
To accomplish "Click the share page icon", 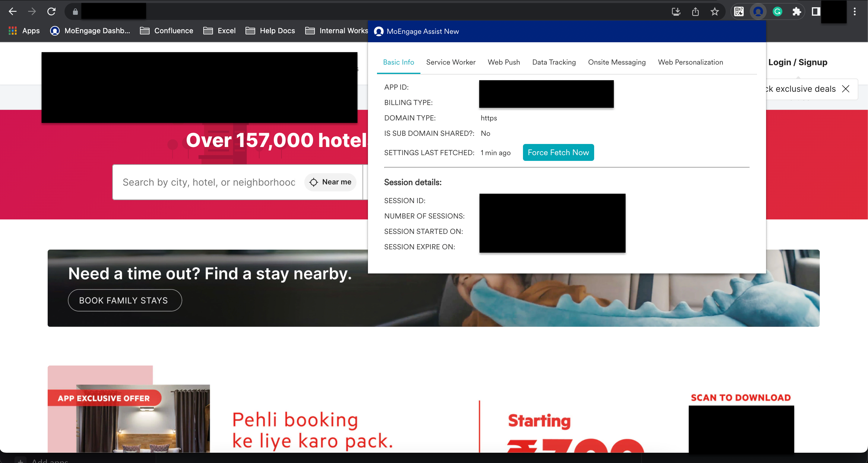I will click(695, 12).
